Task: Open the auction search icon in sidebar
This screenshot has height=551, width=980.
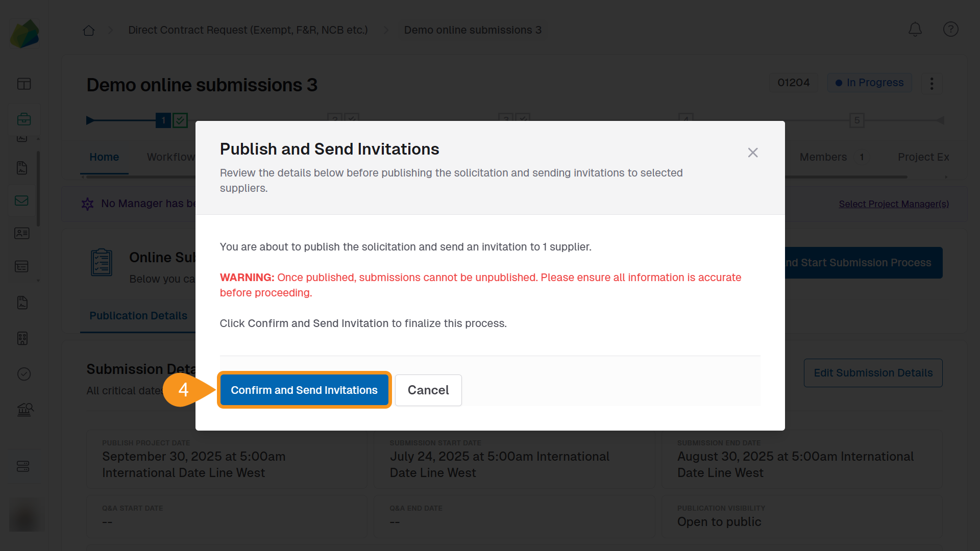Action: (x=24, y=409)
